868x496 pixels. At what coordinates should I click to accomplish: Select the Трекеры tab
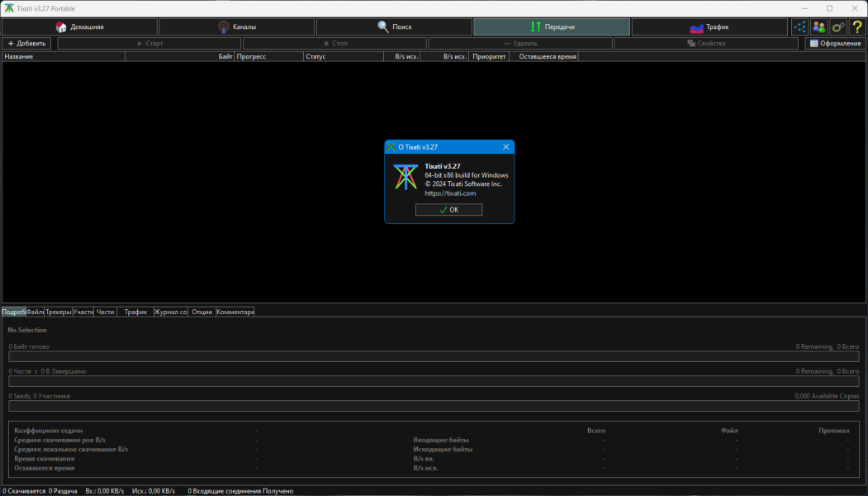point(58,312)
